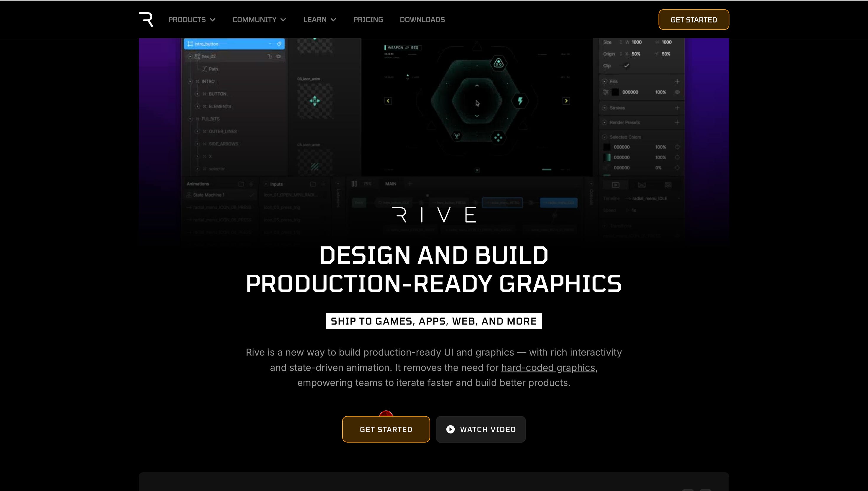
Task: Toggle the Clip checkbox
Action: tap(626, 66)
